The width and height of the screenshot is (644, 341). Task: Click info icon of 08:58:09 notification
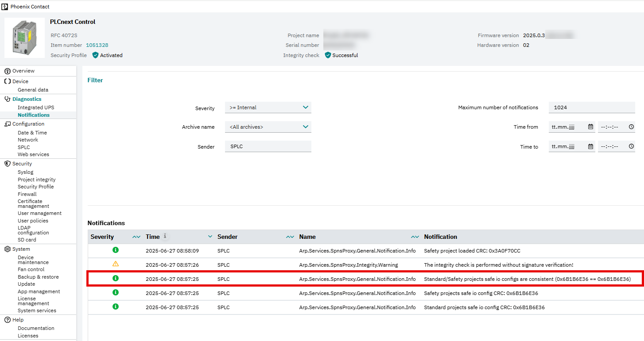click(116, 250)
